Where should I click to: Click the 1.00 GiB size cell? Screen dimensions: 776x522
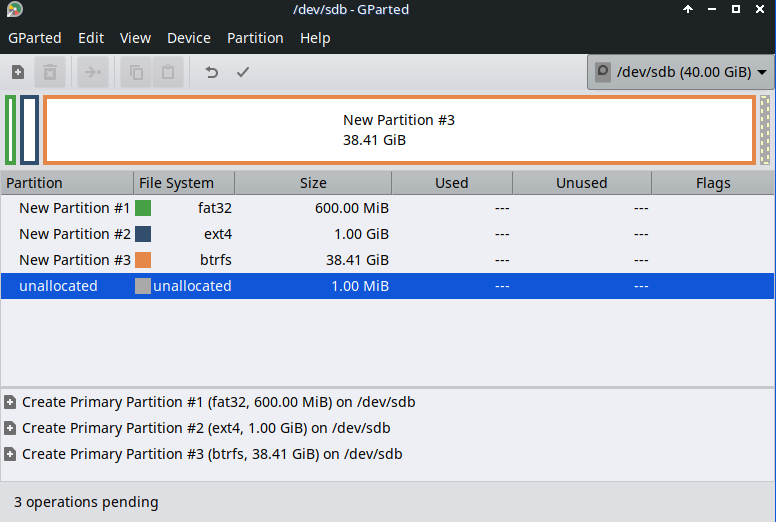(361, 234)
